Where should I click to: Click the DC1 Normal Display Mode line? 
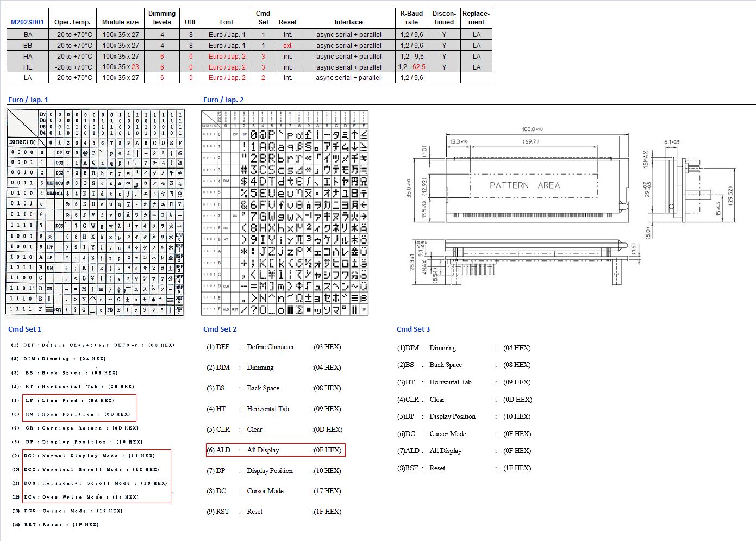(x=89, y=456)
